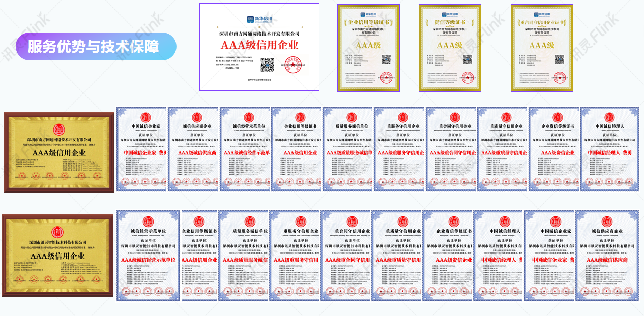Open 南方网通 blue 企业信用等级证书 certificate
Viewport: 644px width, 316px height.
click(296, 149)
